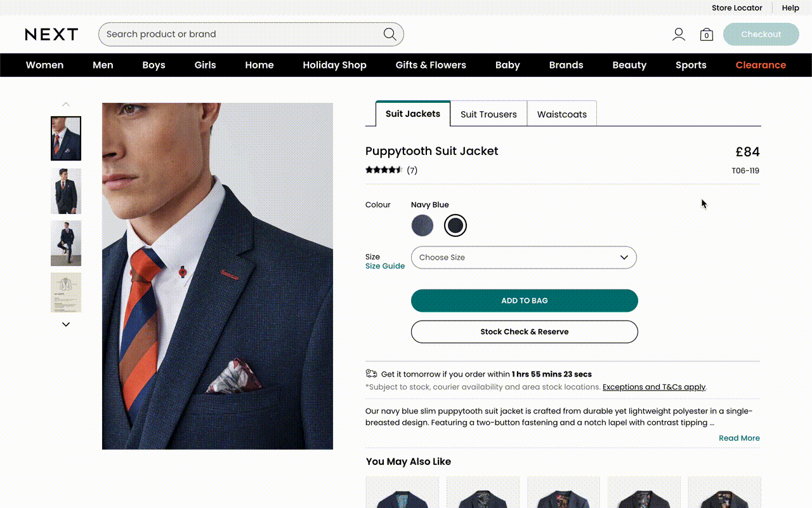Open the Holiday Shop menu
This screenshot has width=812, height=508.
[x=334, y=65]
